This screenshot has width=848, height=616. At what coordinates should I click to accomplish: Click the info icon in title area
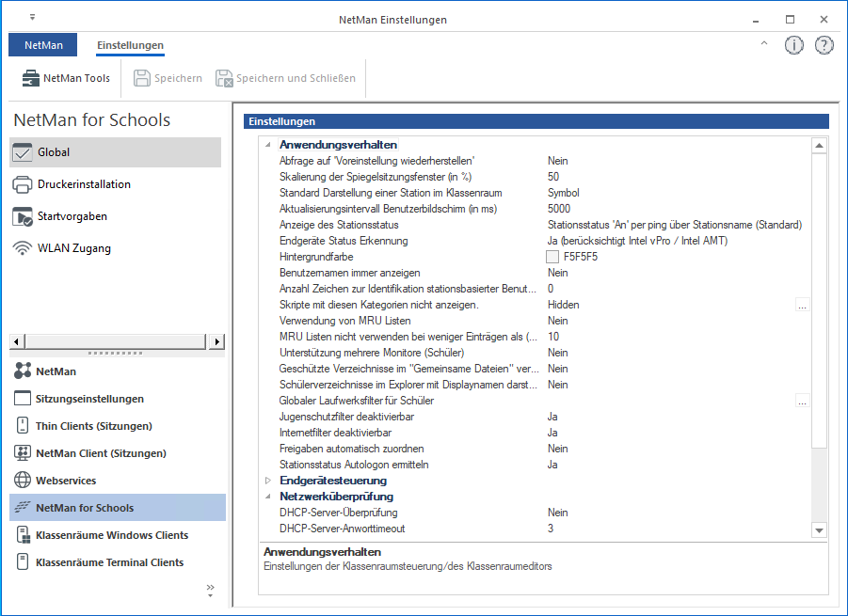pyautogui.click(x=794, y=45)
